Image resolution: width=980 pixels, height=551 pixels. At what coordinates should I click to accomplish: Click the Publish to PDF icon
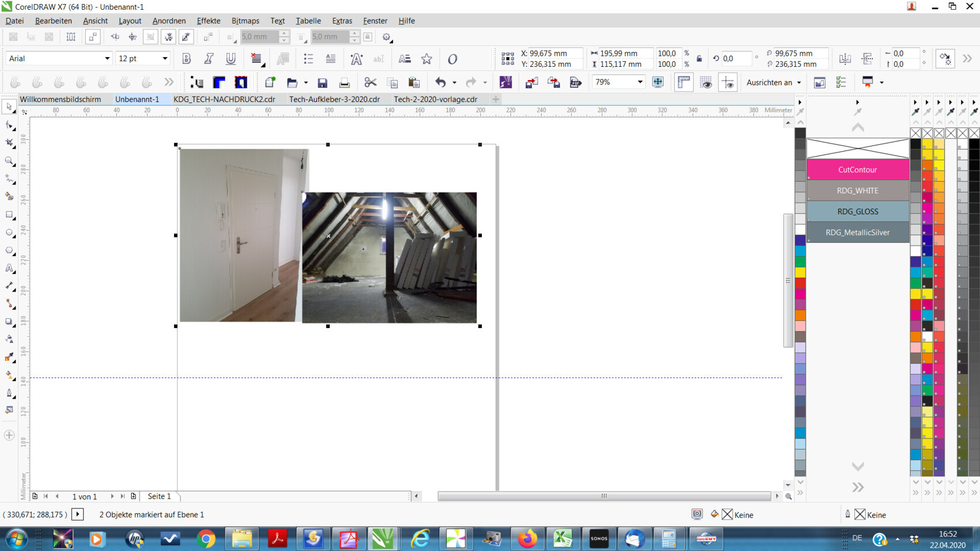575,82
